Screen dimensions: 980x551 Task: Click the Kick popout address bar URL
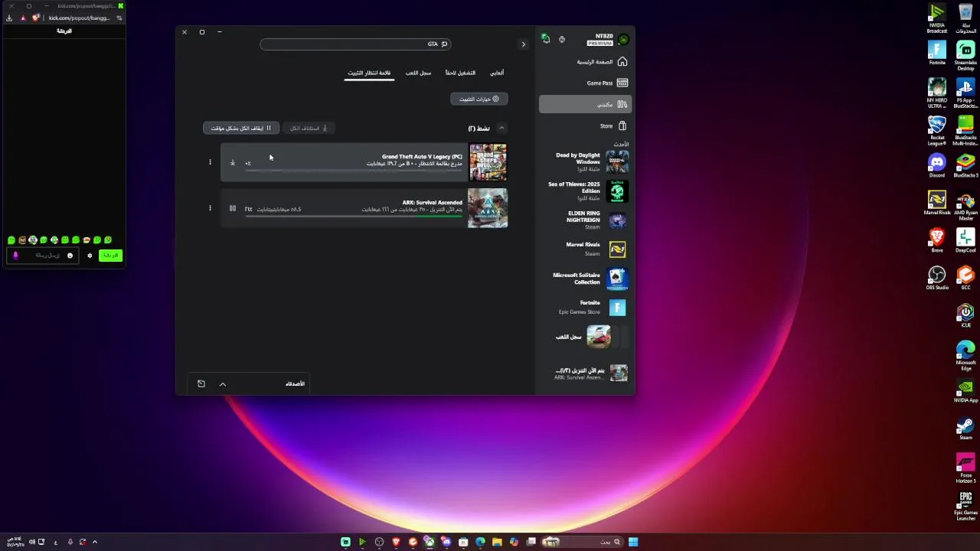click(80, 18)
